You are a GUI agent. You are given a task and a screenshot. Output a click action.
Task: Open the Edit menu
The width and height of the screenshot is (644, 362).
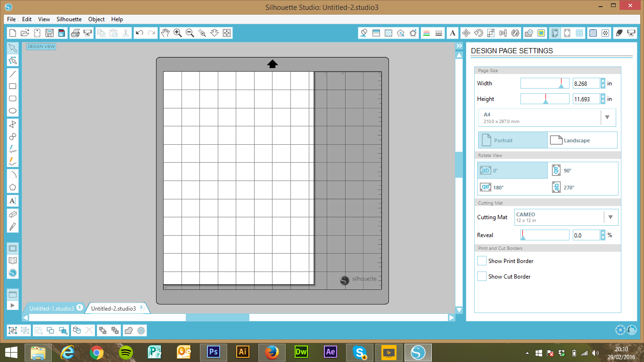point(26,19)
